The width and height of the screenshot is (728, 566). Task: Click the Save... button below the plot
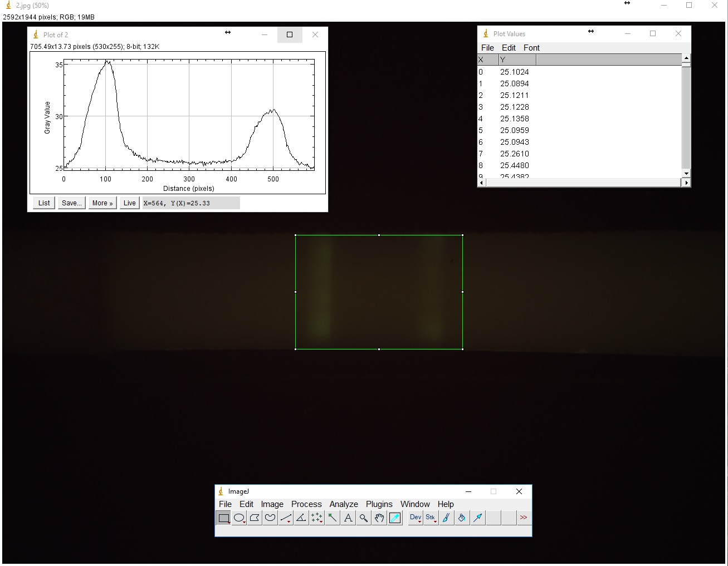coord(72,203)
